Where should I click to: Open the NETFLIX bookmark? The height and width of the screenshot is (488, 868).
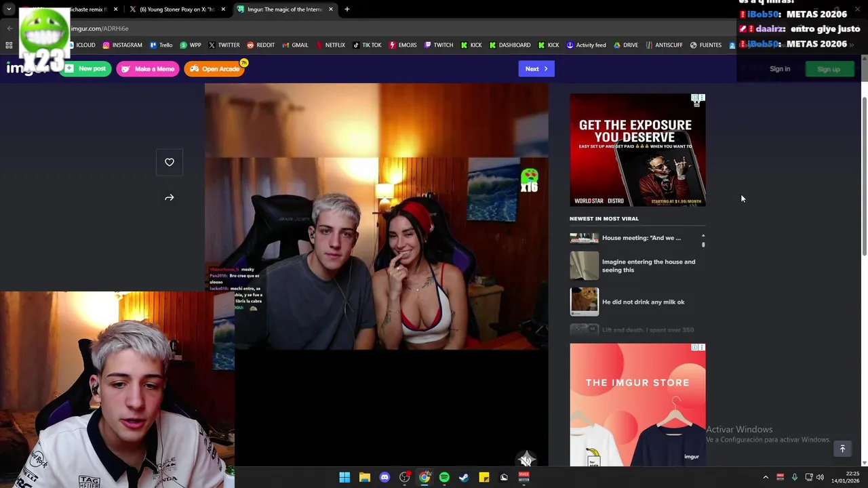tap(330, 45)
